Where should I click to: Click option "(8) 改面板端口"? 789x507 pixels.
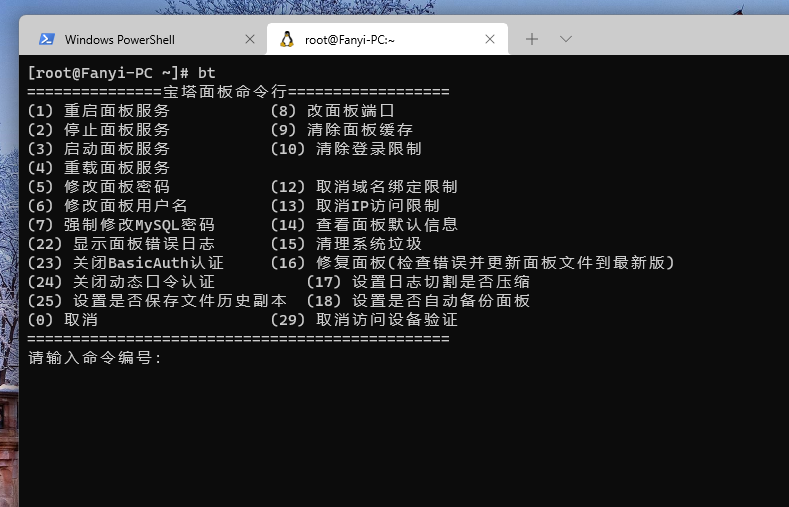point(333,111)
